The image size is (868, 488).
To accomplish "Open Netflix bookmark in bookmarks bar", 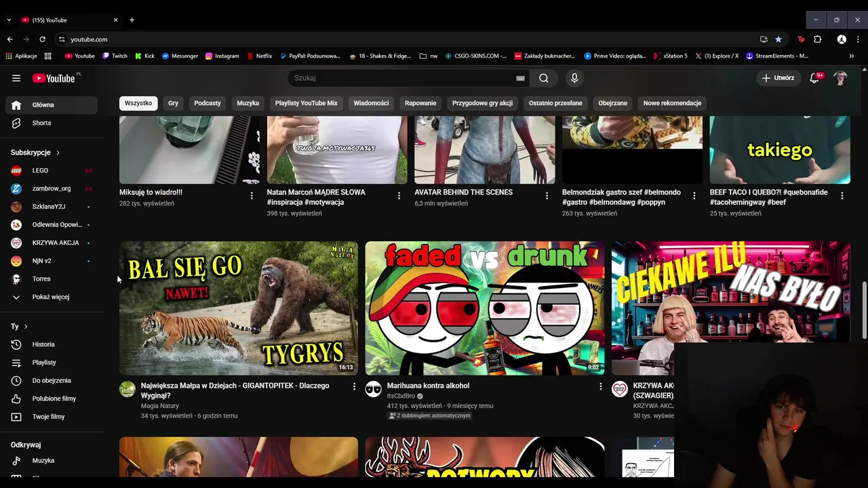I will coord(259,56).
